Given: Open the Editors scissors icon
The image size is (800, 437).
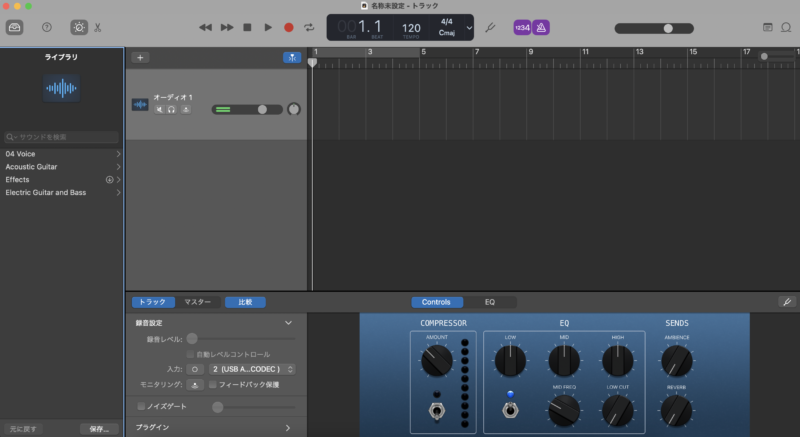Looking at the screenshot, I should [x=98, y=27].
